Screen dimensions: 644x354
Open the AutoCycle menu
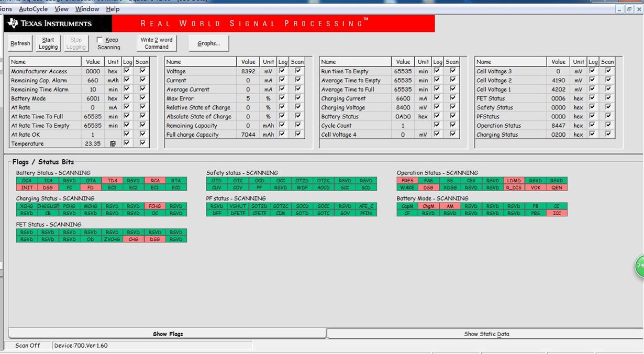click(x=33, y=9)
